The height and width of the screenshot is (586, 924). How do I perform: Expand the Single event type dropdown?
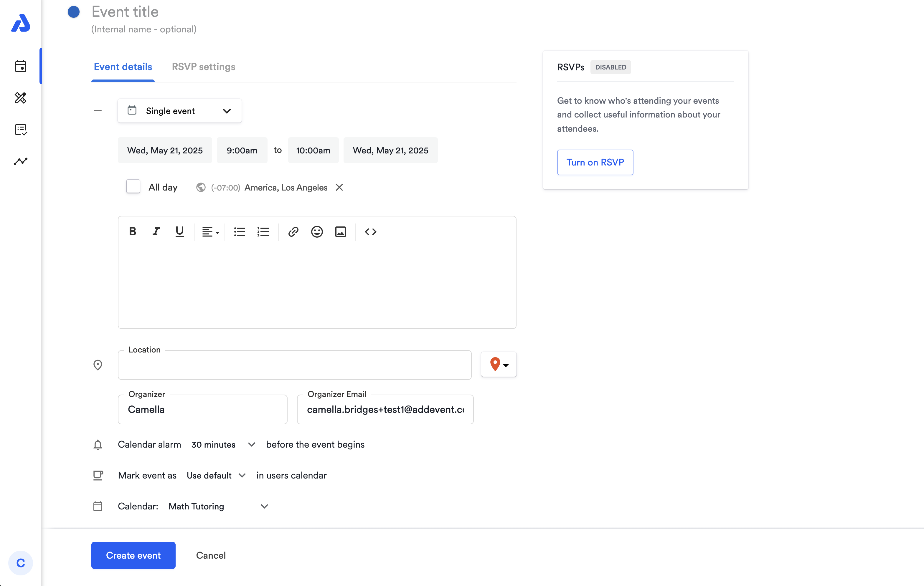pyautogui.click(x=179, y=111)
